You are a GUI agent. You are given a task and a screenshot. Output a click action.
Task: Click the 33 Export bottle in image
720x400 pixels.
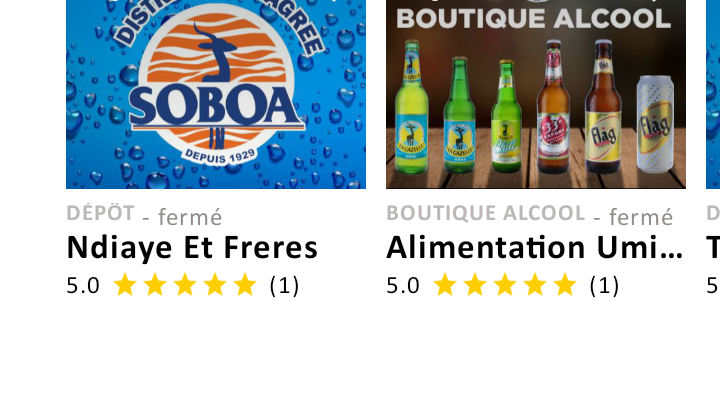pos(553,107)
